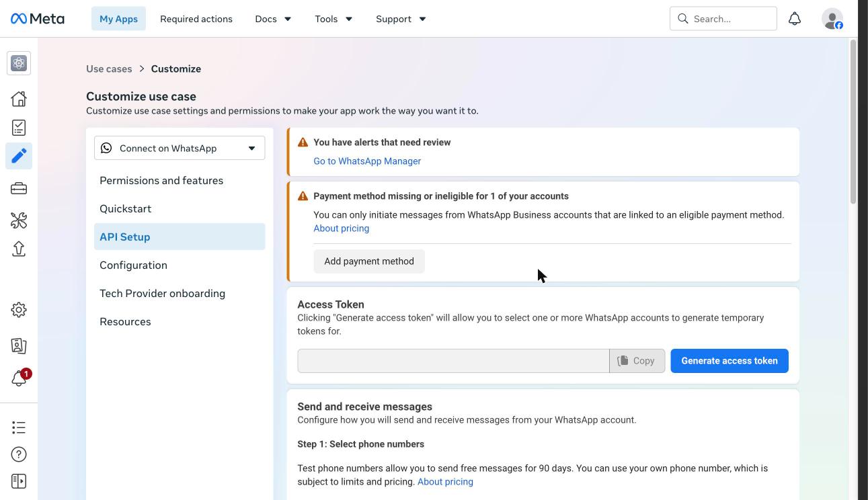Viewport: 868px width, 500px height.
Task: Open App roles badge icon
Action: 19,345
